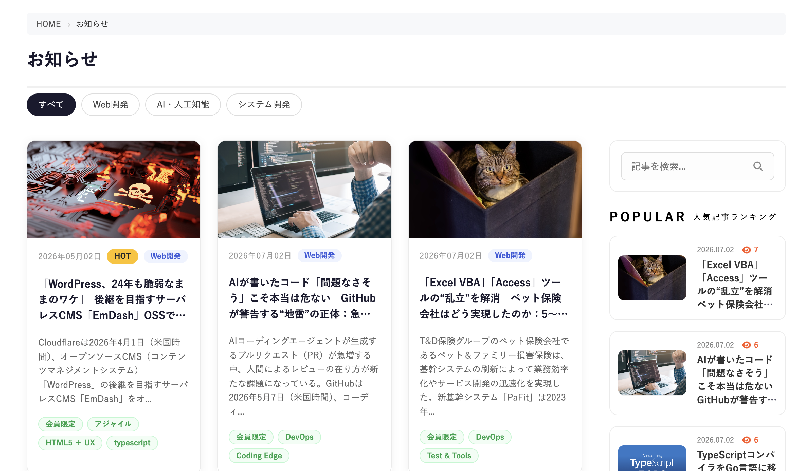Click the お知らせ page heading
798x471 pixels.
pos(62,59)
